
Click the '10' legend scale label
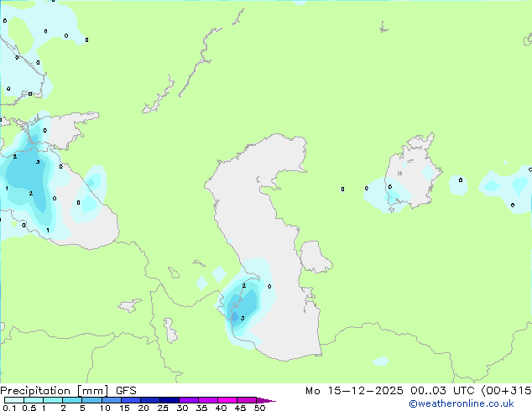[105, 408]
